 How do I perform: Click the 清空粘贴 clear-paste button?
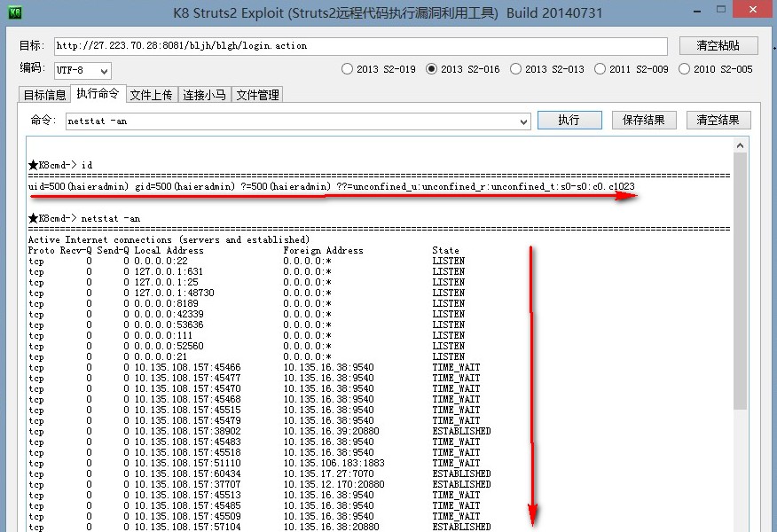pyautogui.click(x=718, y=45)
